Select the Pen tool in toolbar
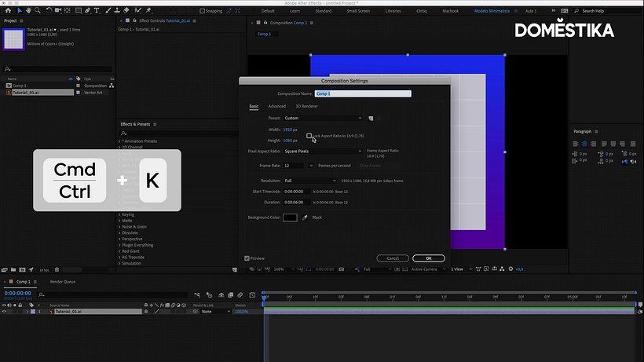Screen dimensions: 644x362 pyautogui.click(x=87, y=11)
